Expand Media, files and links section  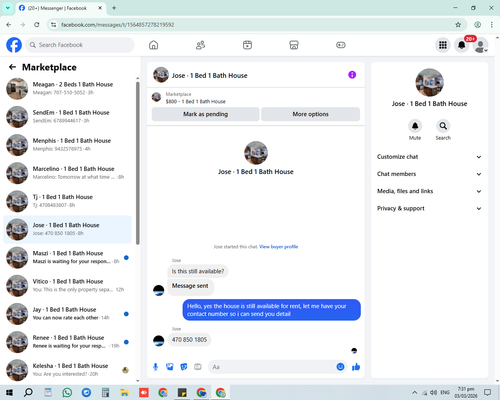[x=429, y=191]
